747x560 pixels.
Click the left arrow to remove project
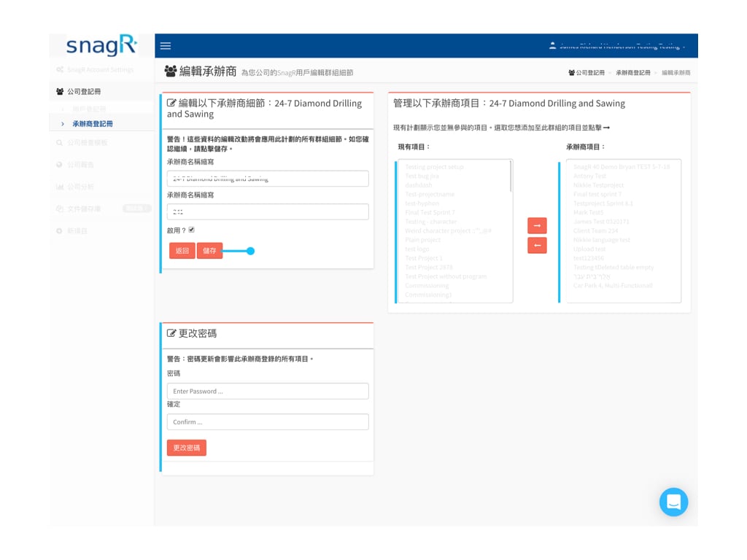(537, 246)
